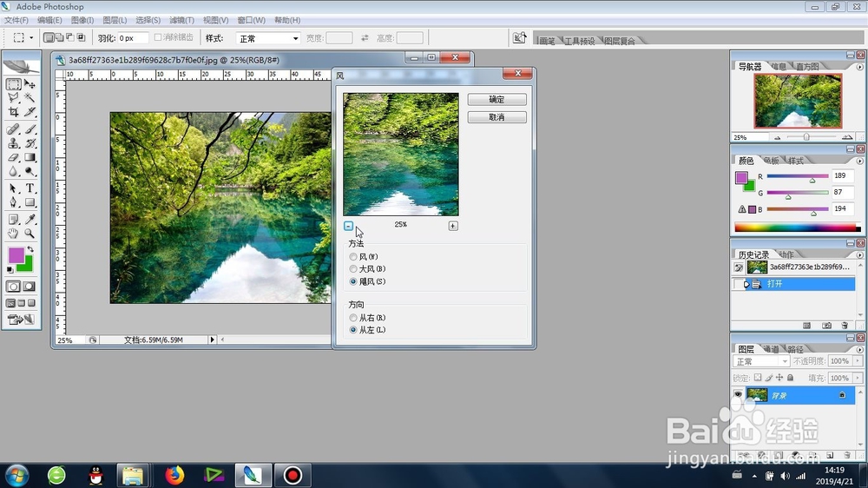Open document status bar arrow menu

212,340
